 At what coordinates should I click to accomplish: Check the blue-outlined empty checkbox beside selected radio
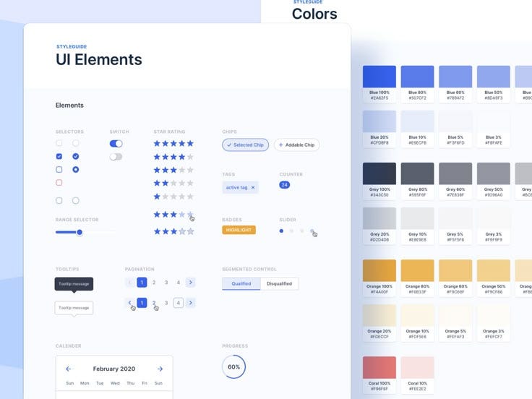click(x=59, y=170)
